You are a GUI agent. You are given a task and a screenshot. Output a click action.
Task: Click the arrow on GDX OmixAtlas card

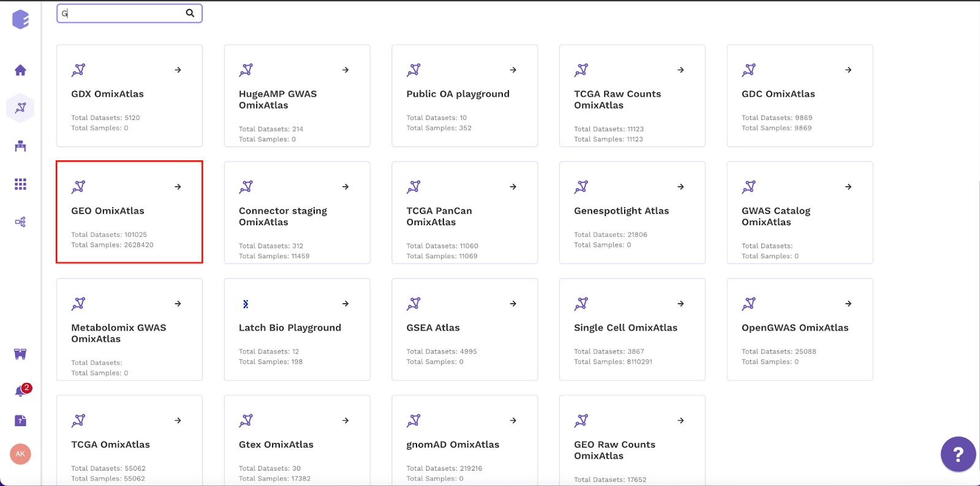point(178,70)
